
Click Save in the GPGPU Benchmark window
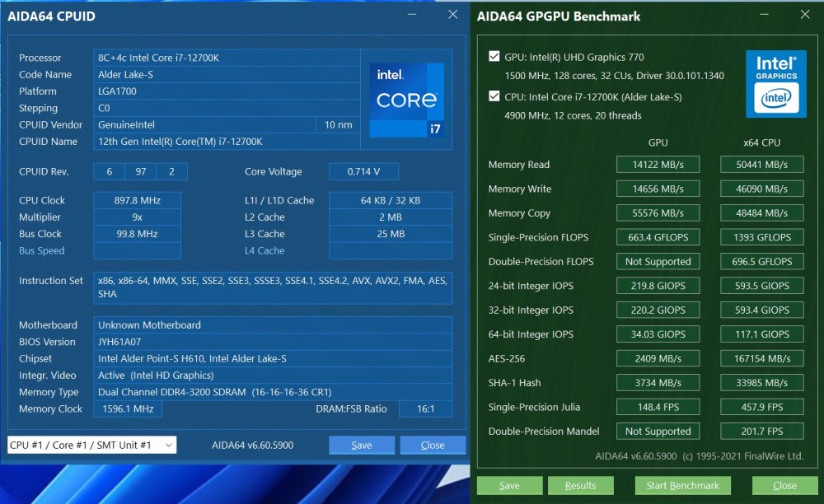pyautogui.click(x=509, y=486)
